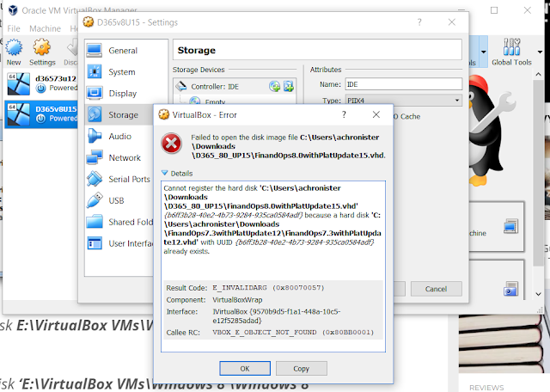Open the Shared Folders settings category
Image resolution: width=550 pixels, height=392 pixels.
119,222
